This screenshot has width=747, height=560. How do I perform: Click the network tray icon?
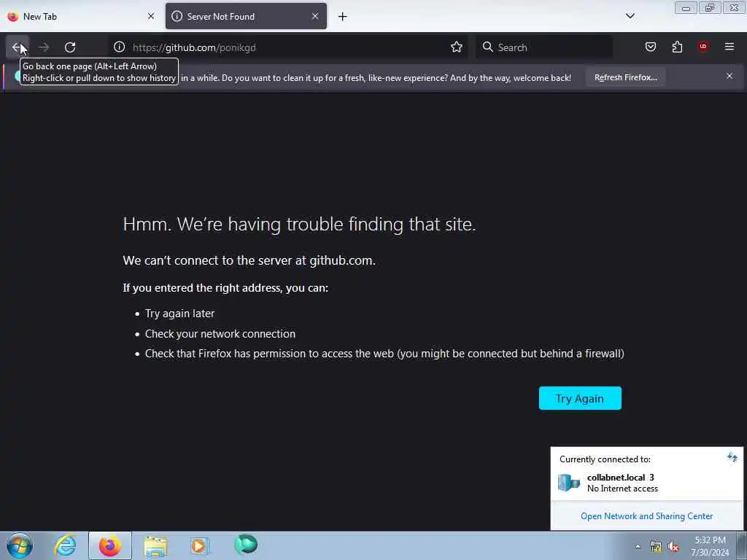[656, 547]
